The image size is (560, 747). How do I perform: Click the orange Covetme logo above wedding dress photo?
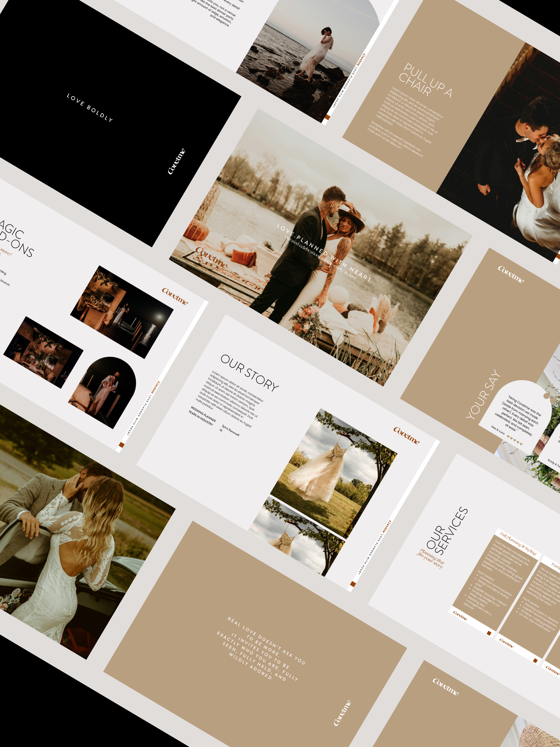pyautogui.click(x=407, y=435)
